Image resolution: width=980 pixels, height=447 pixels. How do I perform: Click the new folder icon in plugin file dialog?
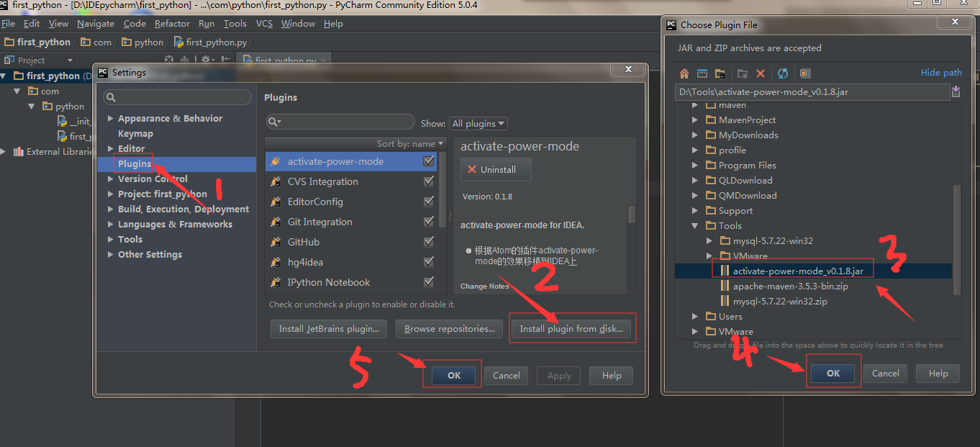point(741,73)
